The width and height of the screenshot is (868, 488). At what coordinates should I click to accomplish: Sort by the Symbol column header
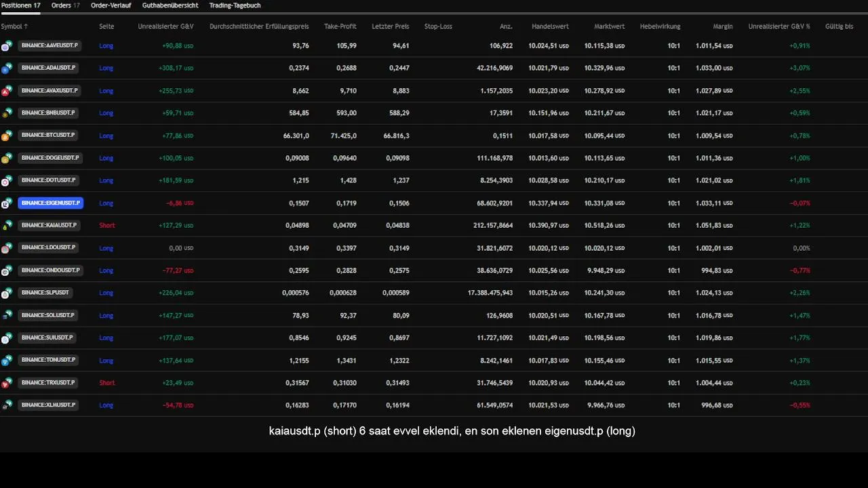click(x=14, y=26)
